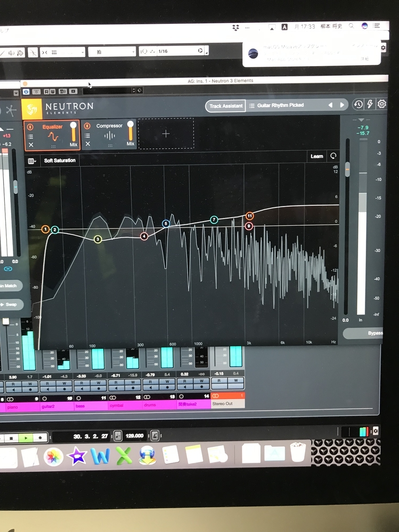This screenshot has width=399, height=532.
Task: Toggle plugin Write automation W button
Action: [53, 91]
